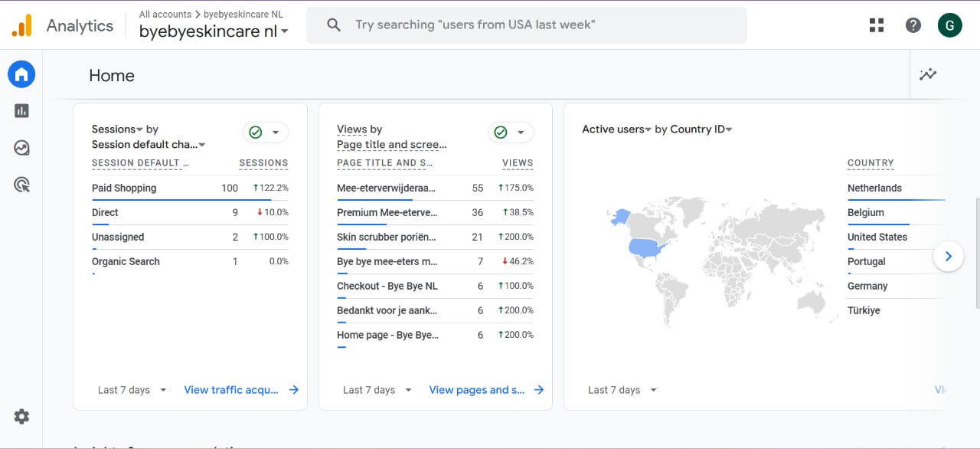The height and width of the screenshot is (449, 980).
Task: Open the View pages and screens link
Action: pyautogui.click(x=476, y=390)
